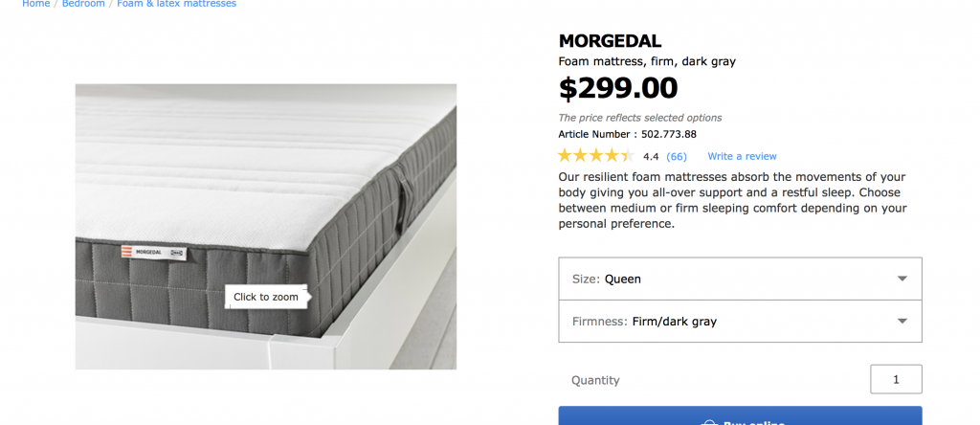Click the Write a review link
The image size is (980, 425).
(x=742, y=156)
